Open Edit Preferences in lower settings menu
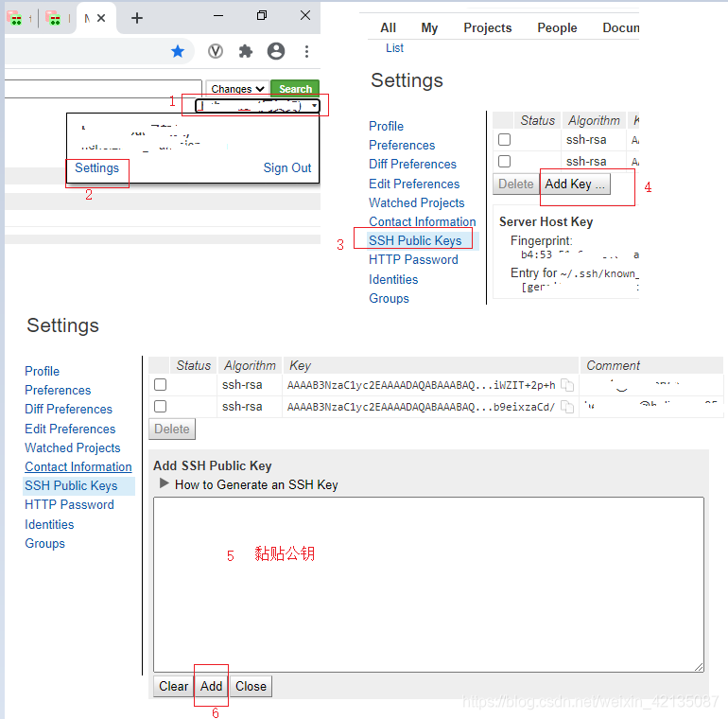Screen dimensions: 728x719 (70, 429)
